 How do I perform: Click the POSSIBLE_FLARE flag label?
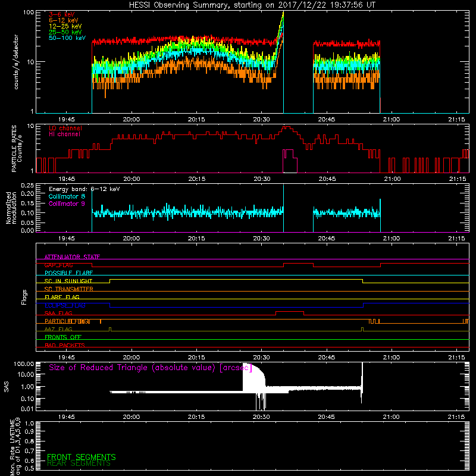pyautogui.click(x=68, y=273)
